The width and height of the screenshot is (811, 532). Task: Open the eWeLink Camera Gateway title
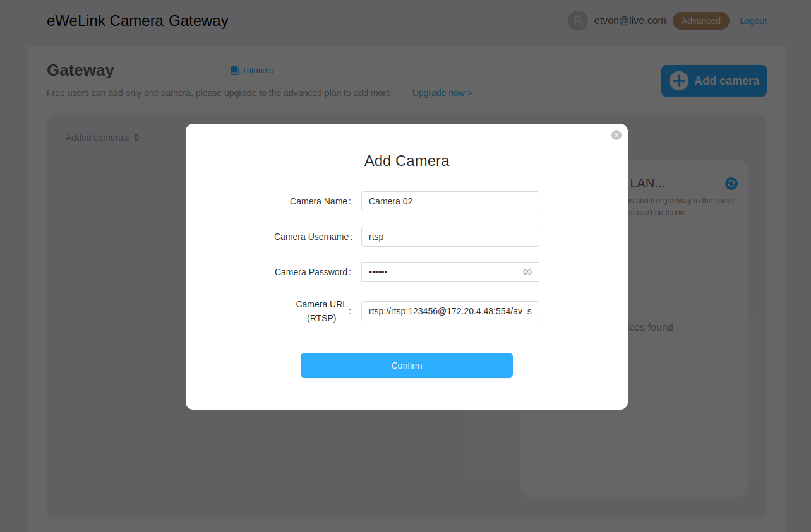coord(137,21)
